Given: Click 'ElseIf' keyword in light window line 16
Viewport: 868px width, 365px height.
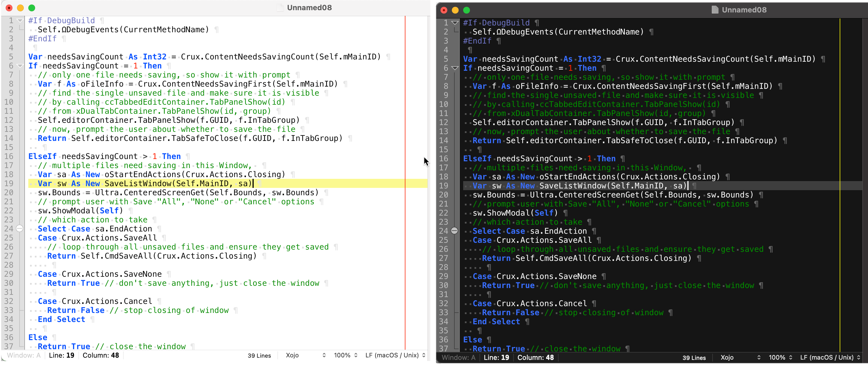Looking at the screenshot, I should point(42,156).
